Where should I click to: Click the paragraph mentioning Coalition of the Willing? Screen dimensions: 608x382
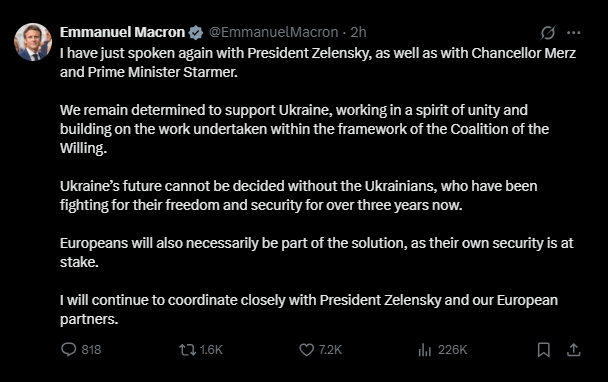[304, 129]
